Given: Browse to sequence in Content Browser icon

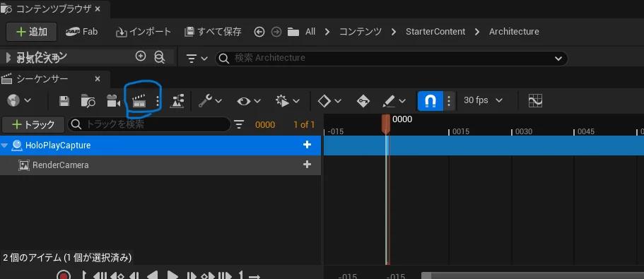Looking at the screenshot, I should coord(88,100).
